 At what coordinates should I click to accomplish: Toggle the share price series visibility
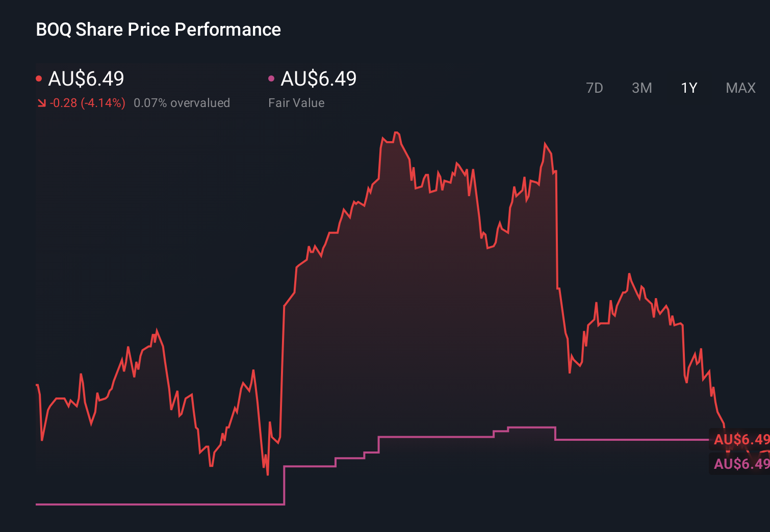point(85,77)
